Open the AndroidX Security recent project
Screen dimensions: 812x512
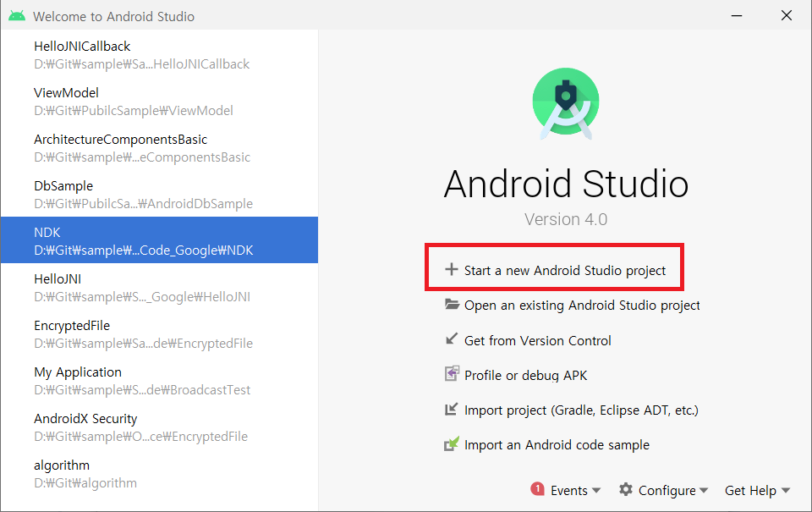pos(160,427)
